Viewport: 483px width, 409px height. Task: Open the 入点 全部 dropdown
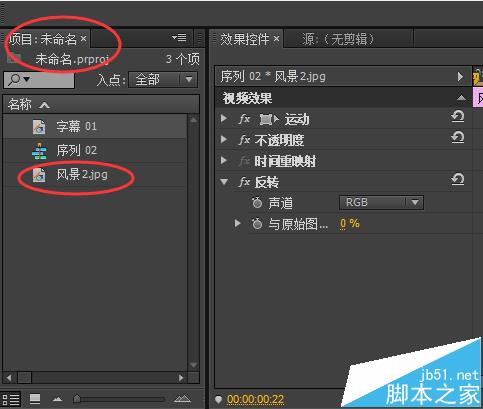pos(163,80)
